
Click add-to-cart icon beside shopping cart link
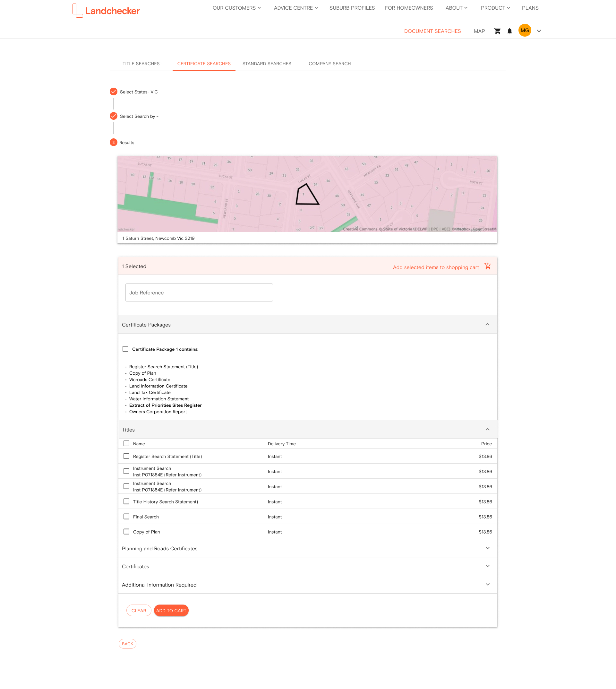[x=487, y=266]
